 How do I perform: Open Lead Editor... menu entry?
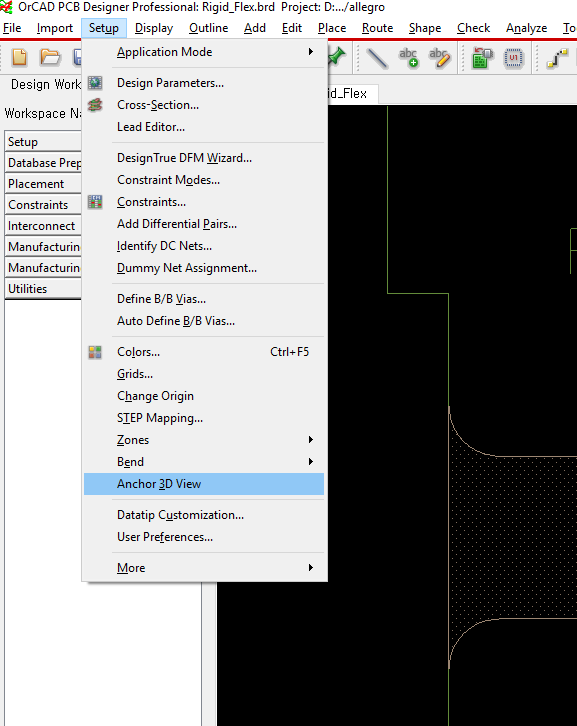pyautogui.click(x=204, y=127)
